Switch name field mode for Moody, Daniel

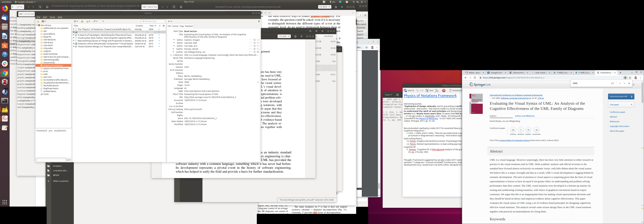coord(251,49)
